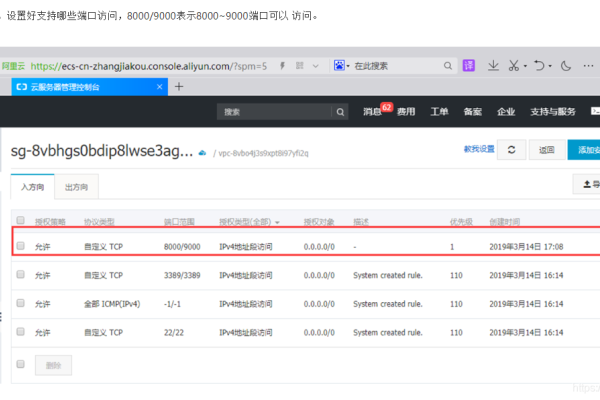
Task: Switch to the 出方向 tab
Action: coord(77,187)
